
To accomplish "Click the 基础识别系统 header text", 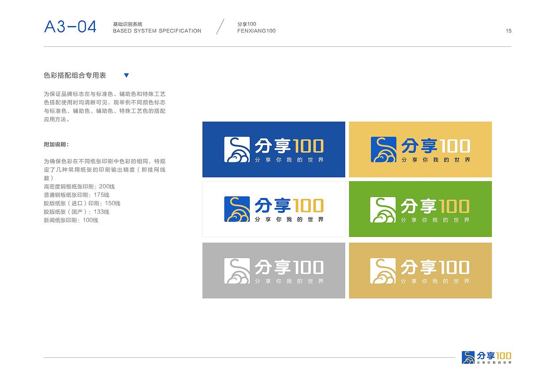I will (x=127, y=24).
